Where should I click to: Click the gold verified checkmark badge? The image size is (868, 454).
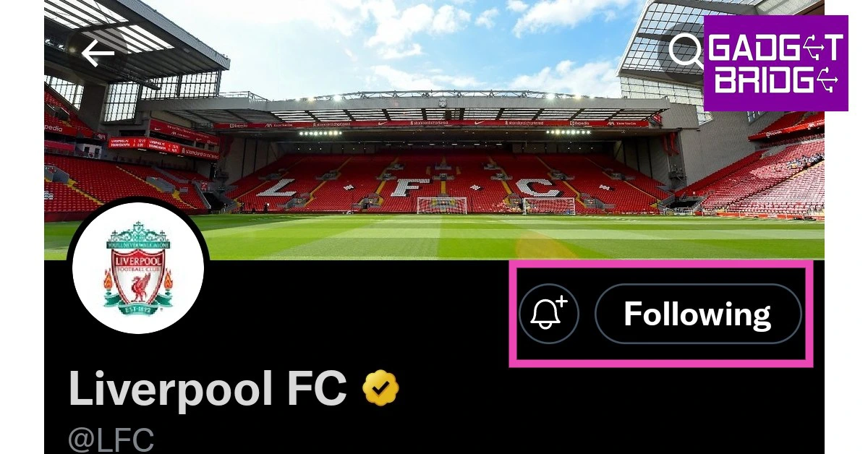point(380,389)
